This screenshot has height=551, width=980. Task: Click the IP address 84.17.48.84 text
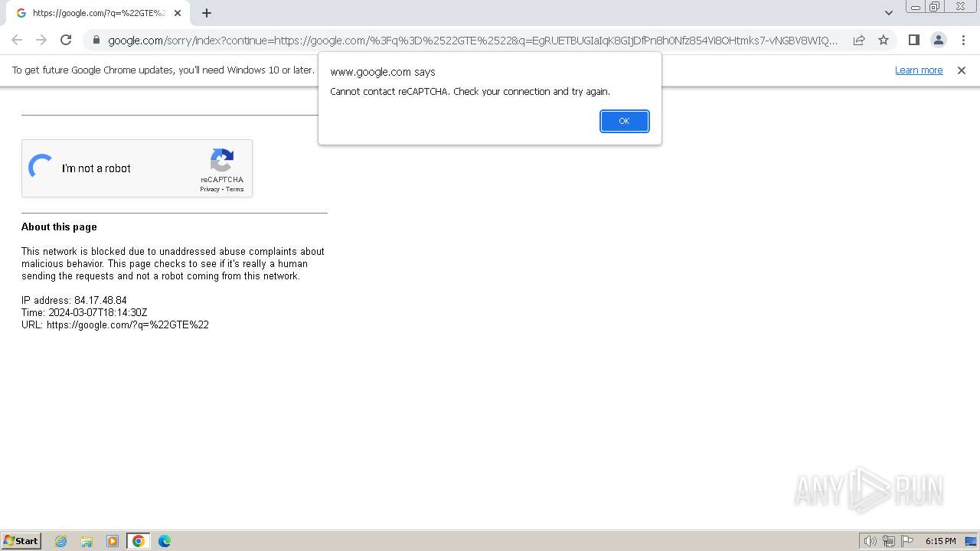point(74,301)
